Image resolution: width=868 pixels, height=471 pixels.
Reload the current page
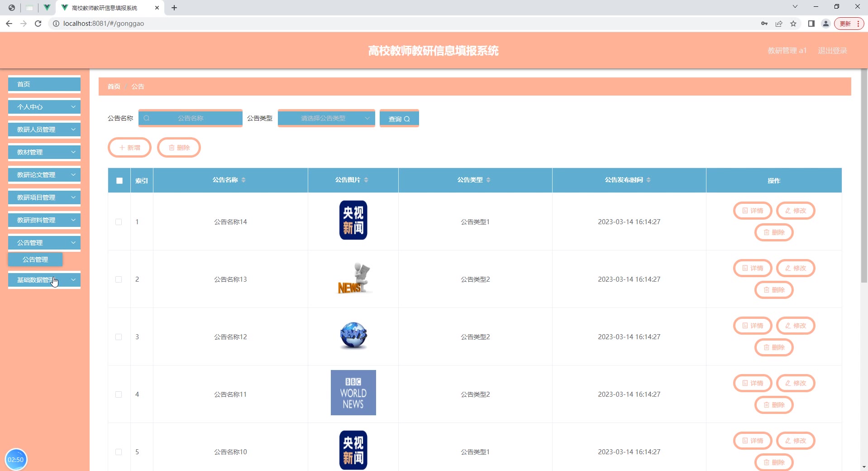pyautogui.click(x=38, y=24)
